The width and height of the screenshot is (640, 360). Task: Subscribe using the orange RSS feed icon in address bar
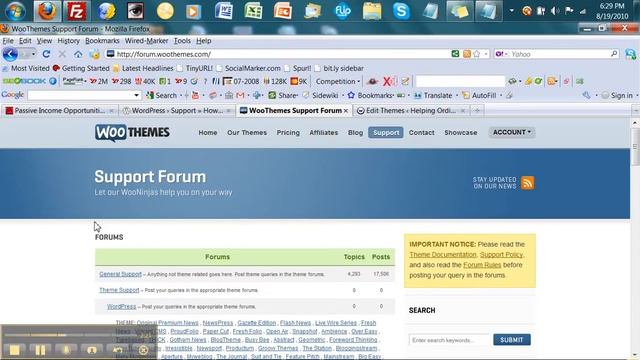(x=467, y=54)
